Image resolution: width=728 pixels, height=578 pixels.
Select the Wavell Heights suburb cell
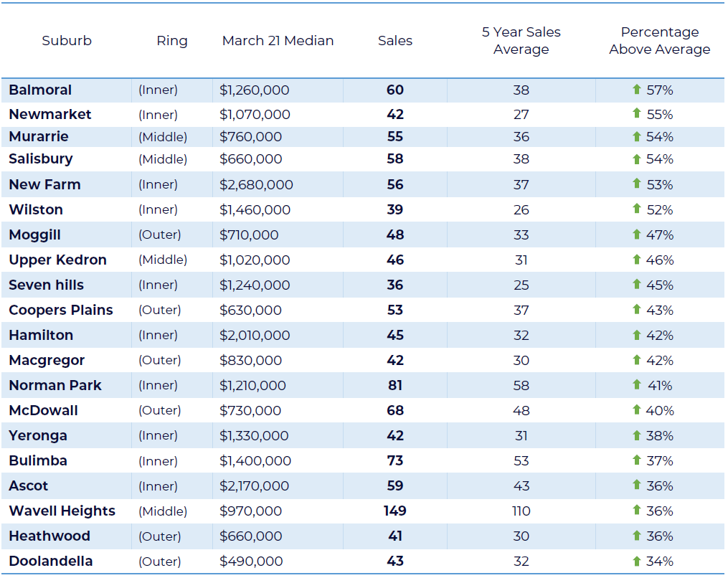(62, 511)
